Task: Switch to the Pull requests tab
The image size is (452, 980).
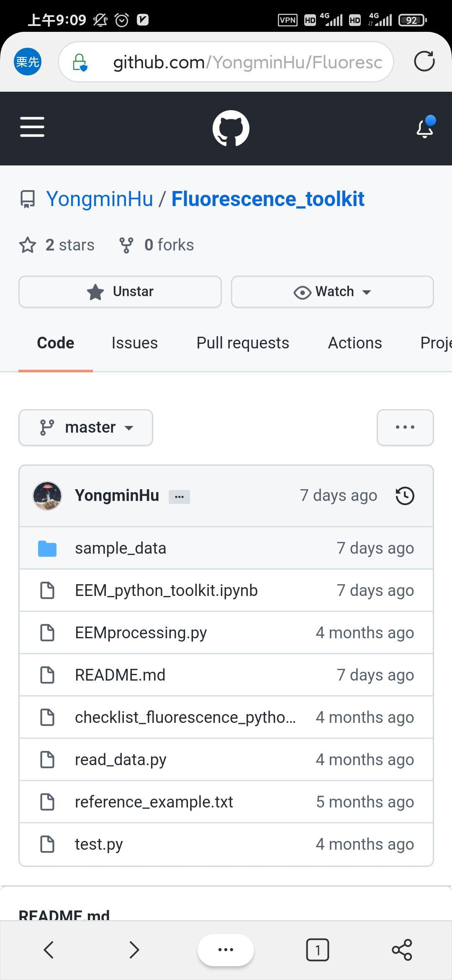Action: pyautogui.click(x=243, y=343)
